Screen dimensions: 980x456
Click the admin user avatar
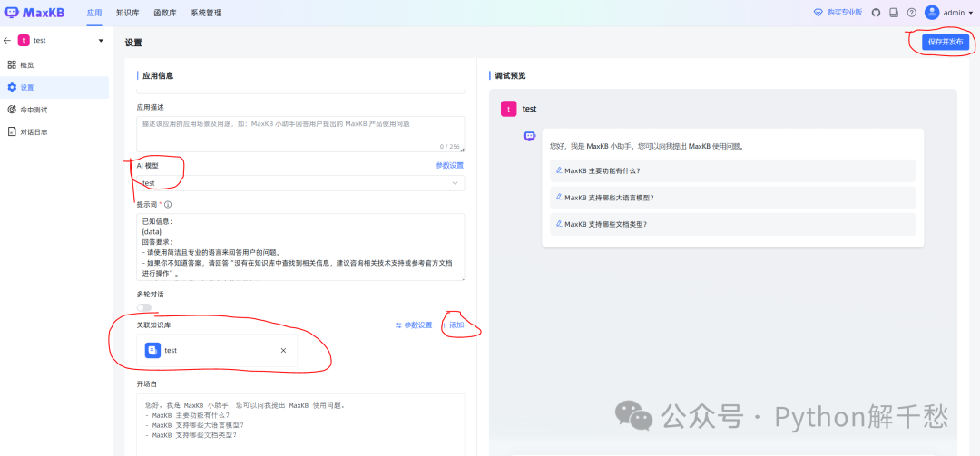(932, 13)
